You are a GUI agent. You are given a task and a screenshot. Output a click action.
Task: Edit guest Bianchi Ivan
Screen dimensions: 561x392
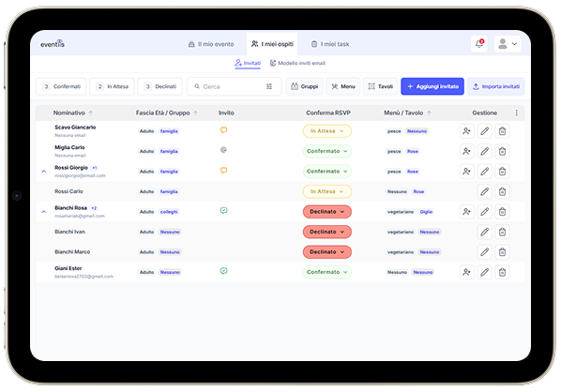pos(484,232)
